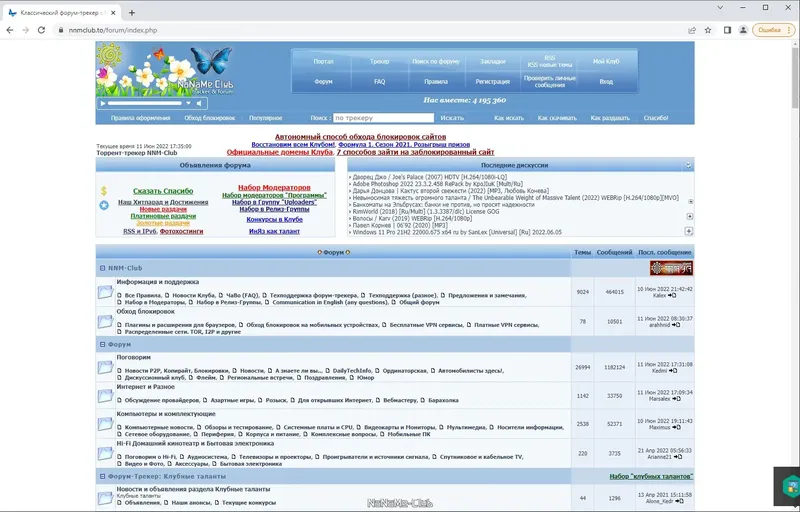Screen dimensions: 800x512
Task: Go to last post by arabhnid arrow icon
Action: 676,325
